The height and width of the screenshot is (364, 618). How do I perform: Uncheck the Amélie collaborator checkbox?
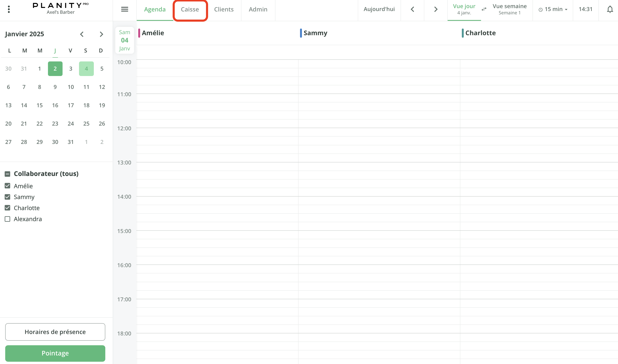coord(8,186)
